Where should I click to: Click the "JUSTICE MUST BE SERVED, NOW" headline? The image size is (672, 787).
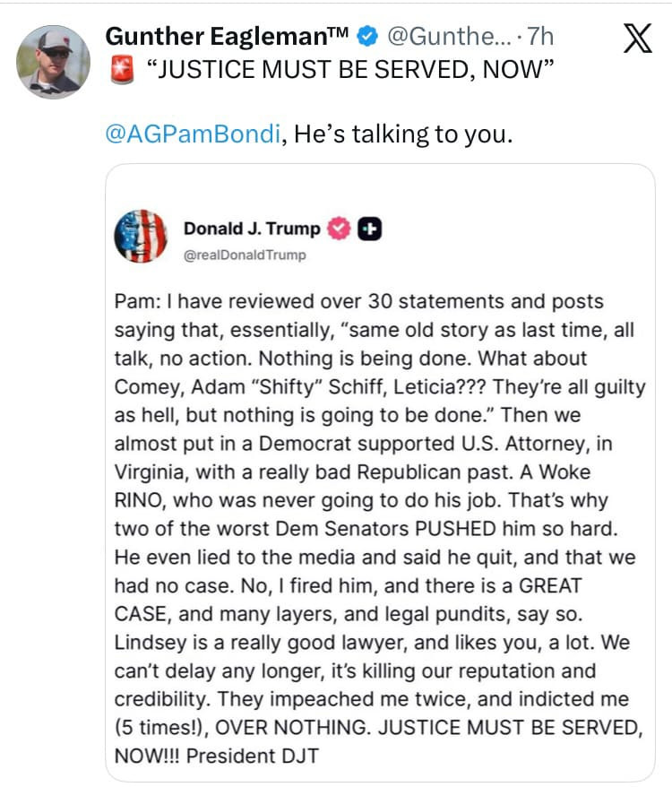(x=348, y=70)
